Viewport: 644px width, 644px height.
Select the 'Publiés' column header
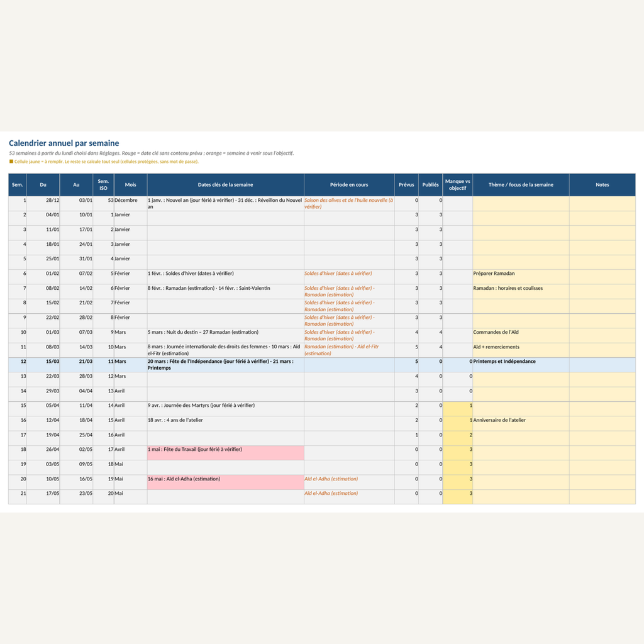click(x=430, y=185)
